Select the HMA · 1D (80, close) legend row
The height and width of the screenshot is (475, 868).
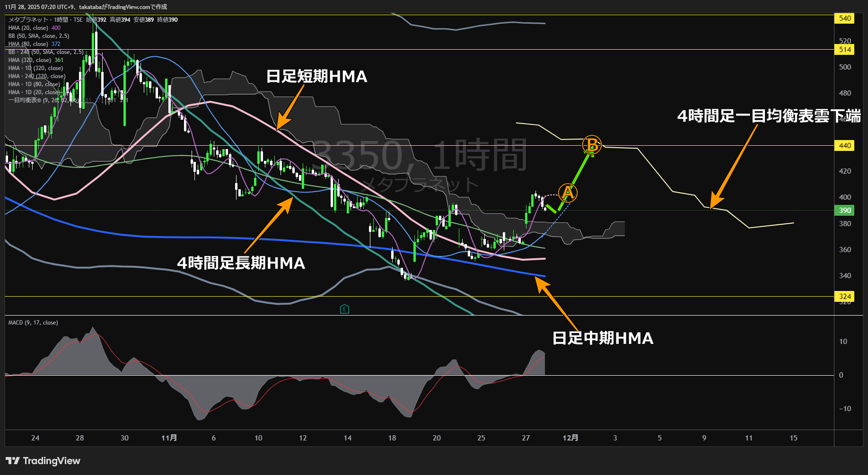(x=34, y=84)
